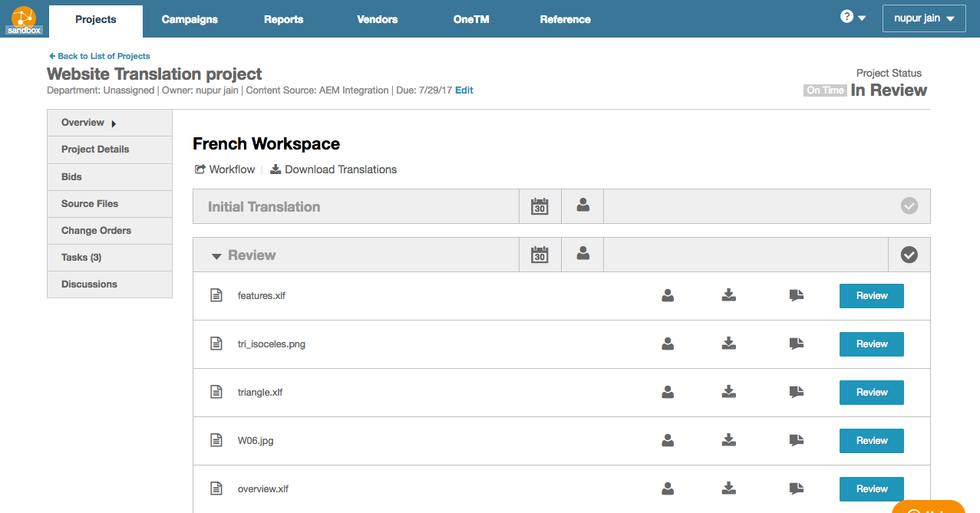Screen dimensions: 980x513
Task: Click the sandbox logo icon
Action: point(24,18)
